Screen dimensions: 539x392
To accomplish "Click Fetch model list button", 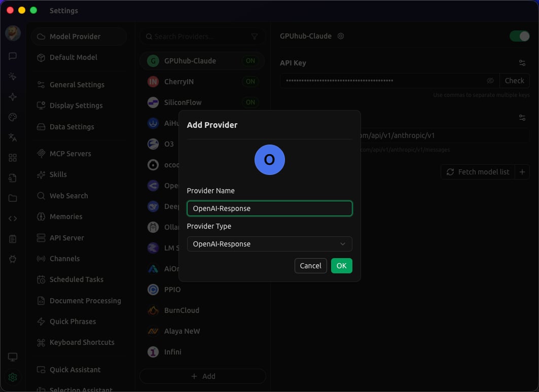I will click(x=478, y=172).
